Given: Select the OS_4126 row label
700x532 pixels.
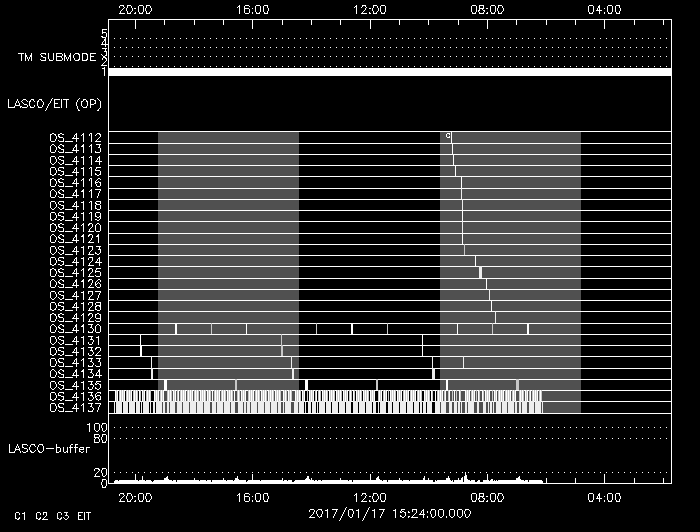Looking at the screenshot, I should click(x=75, y=284).
